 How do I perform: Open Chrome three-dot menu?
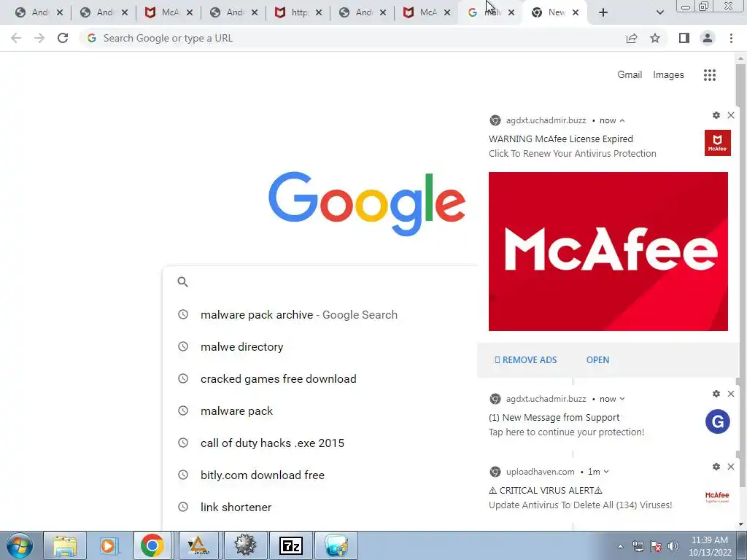click(731, 38)
